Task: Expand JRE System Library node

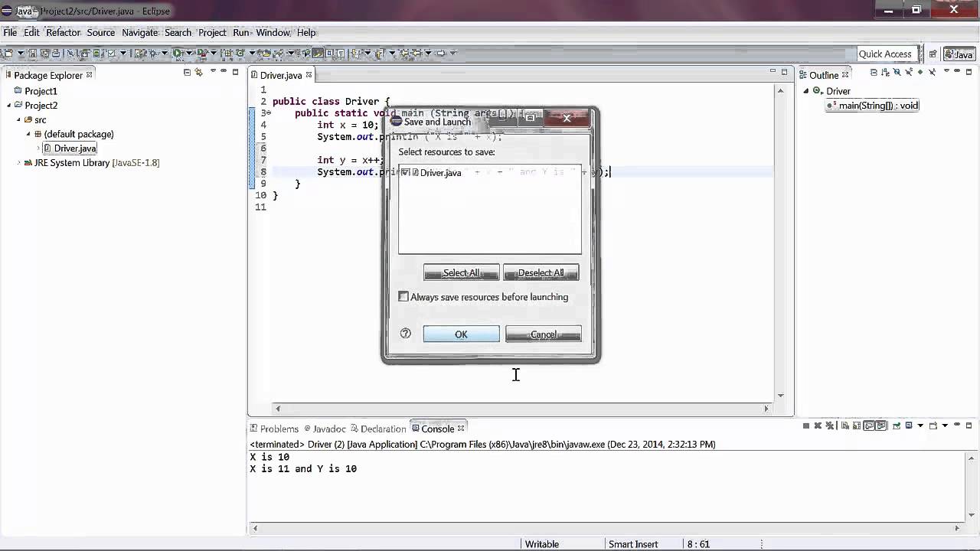Action: tap(19, 163)
